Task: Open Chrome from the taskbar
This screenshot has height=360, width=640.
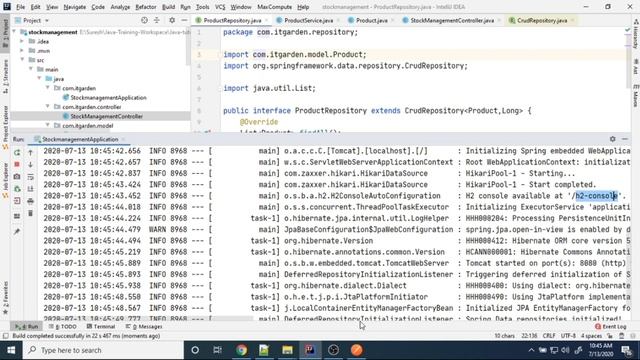Action: coord(241,350)
